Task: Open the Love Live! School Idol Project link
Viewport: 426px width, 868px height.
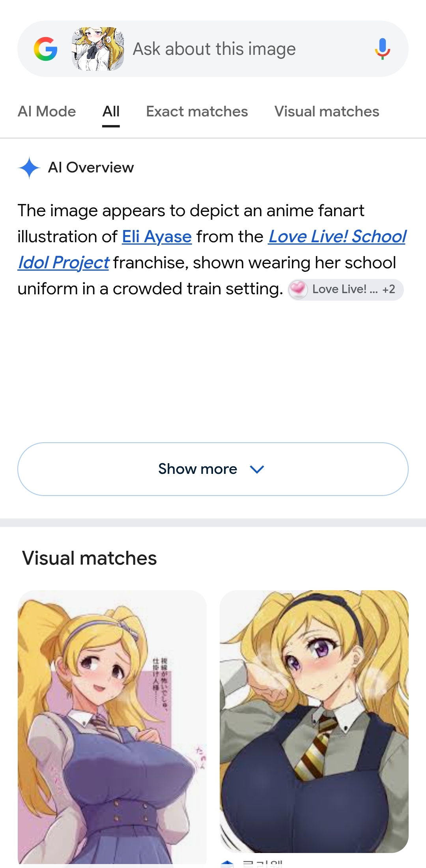Action: (x=212, y=250)
